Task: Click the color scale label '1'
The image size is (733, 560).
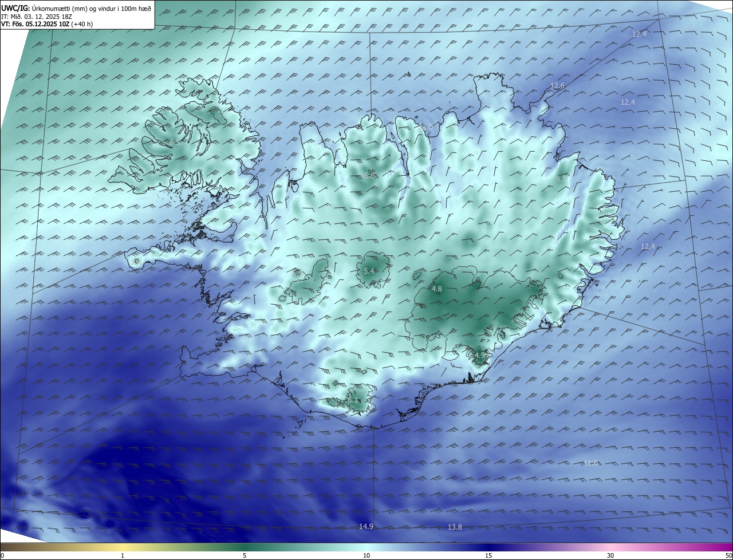Action: point(123,555)
